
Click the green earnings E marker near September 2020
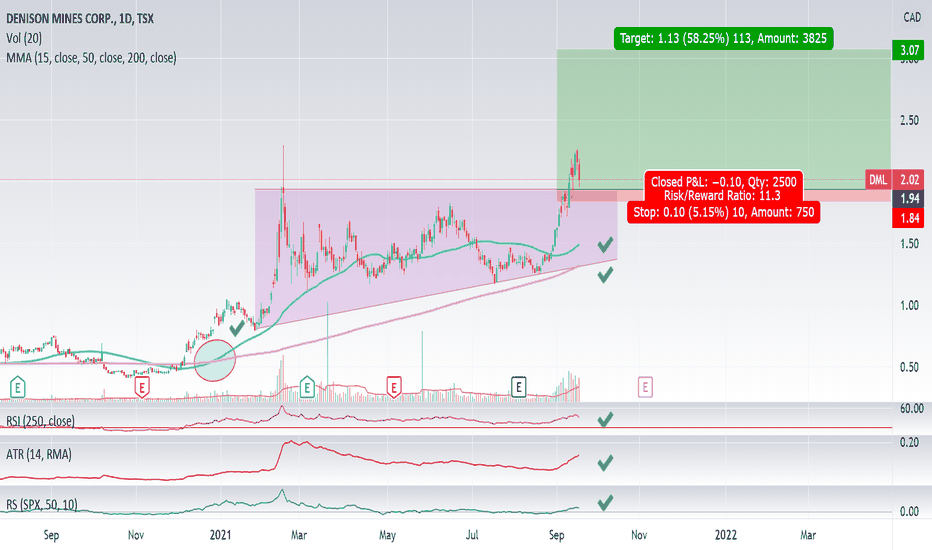(17, 387)
